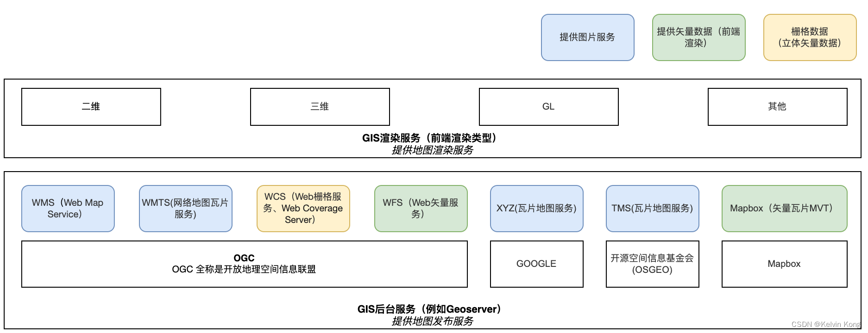Image resolution: width=868 pixels, height=333 pixels.
Task: Select the yellow 栅格数据 legend box
Action: pyautogui.click(x=810, y=37)
